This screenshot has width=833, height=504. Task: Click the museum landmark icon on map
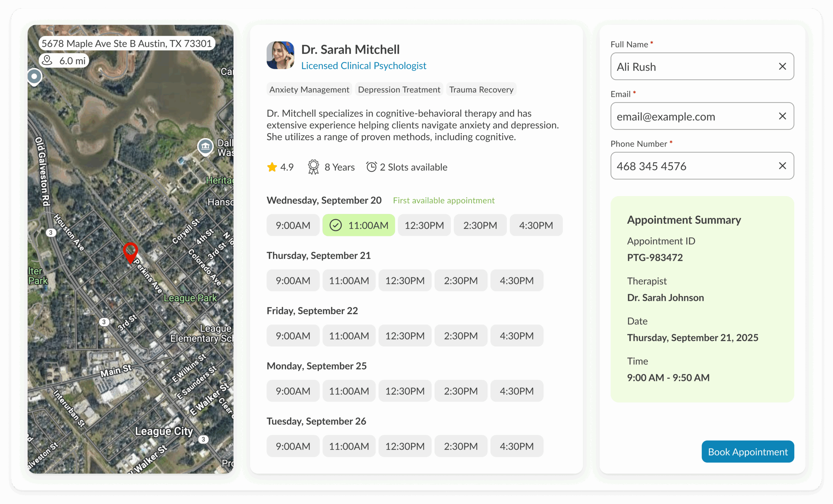tap(205, 147)
